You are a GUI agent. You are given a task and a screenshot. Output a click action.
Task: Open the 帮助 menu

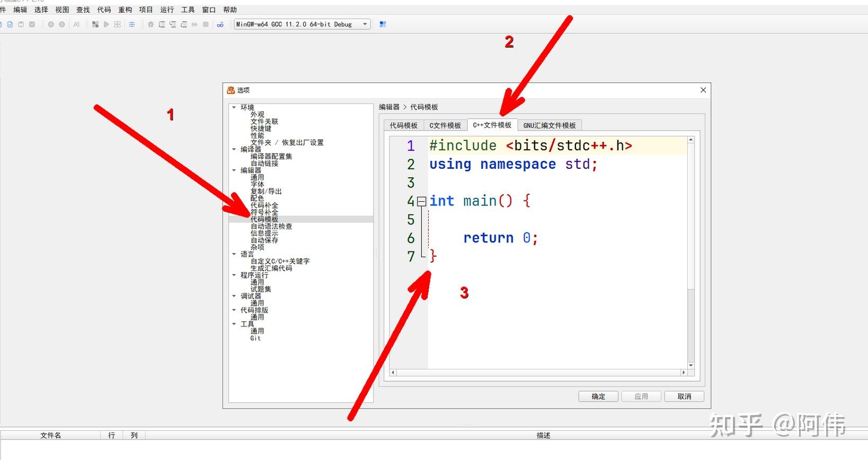[x=230, y=10]
